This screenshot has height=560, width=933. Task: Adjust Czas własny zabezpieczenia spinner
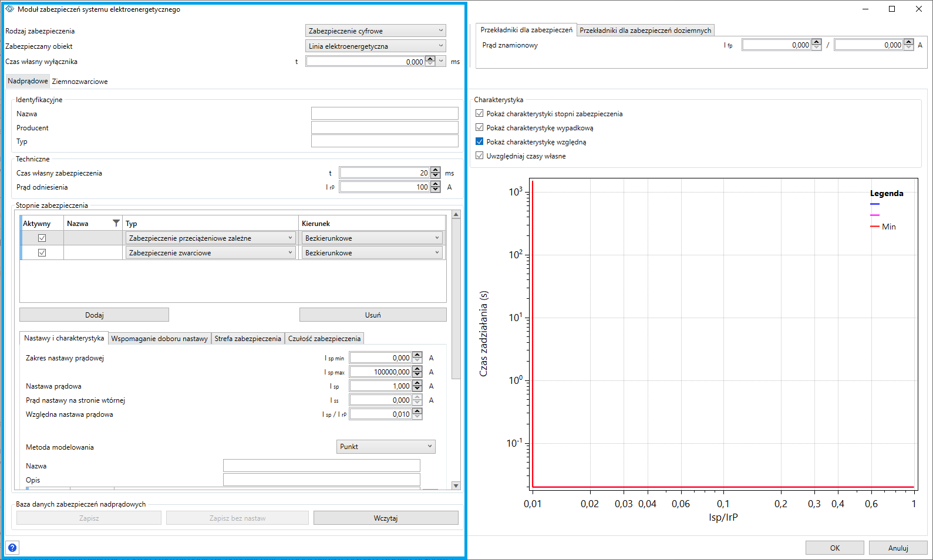coord(435,173)
